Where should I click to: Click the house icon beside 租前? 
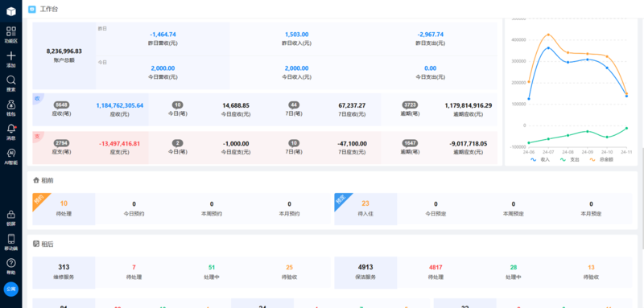click(36, 180)
